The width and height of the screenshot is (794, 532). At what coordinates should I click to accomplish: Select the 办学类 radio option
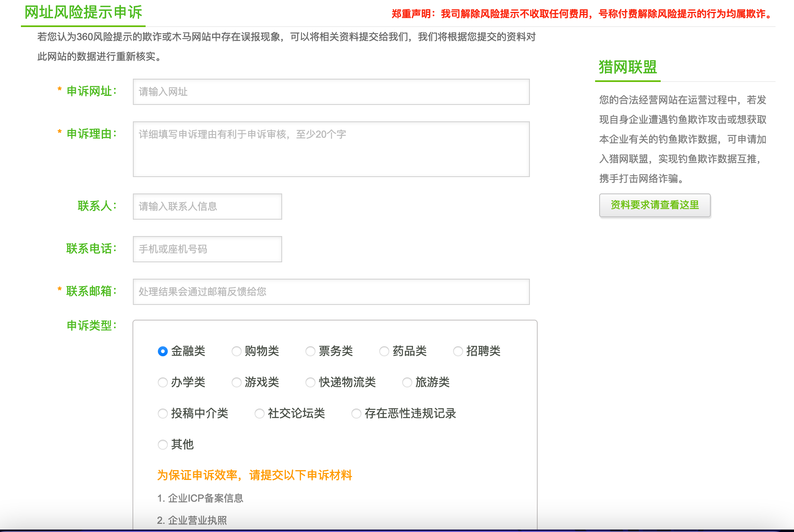click(163, 382)
